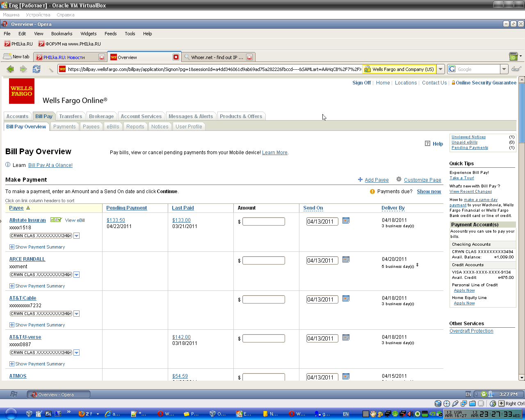Open the calendar icon in AT&T/Cable row

(x=346, y=299)
